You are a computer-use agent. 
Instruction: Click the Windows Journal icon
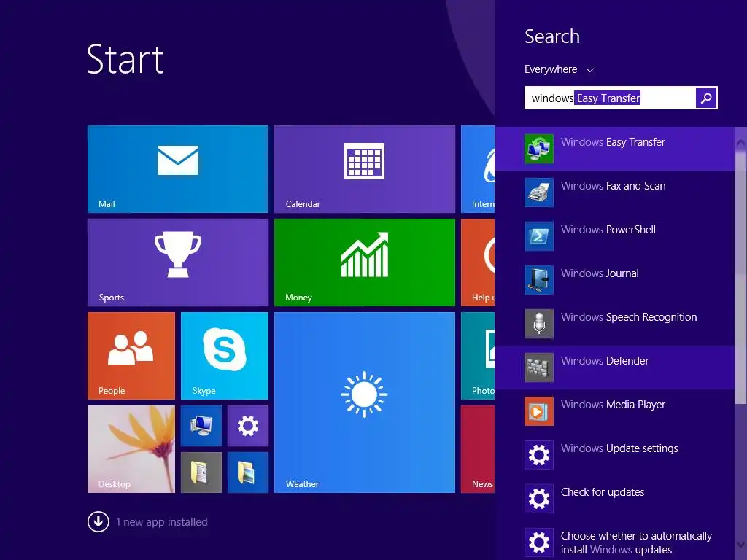(x=539, y=280)
